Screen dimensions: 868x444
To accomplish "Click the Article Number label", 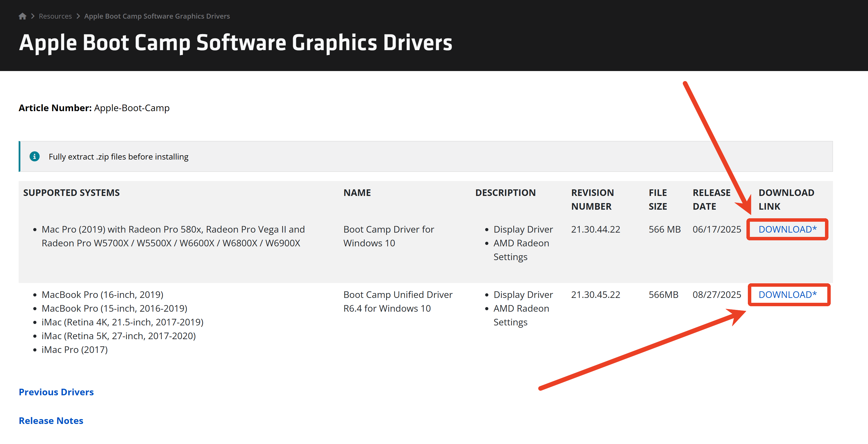I will (x=55, y=108).
